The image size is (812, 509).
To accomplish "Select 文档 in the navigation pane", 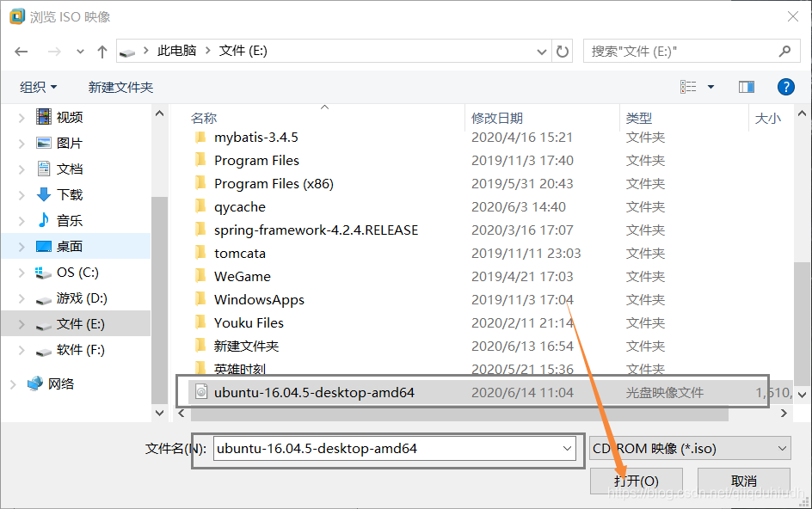I will (x=70, y=169).
